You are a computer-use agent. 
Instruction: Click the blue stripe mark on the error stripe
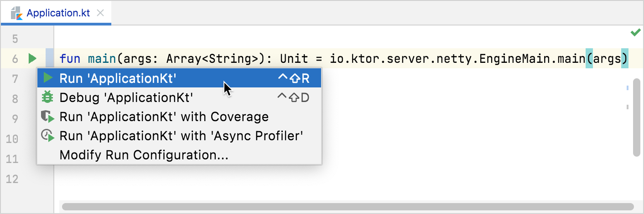pos(628,87)
